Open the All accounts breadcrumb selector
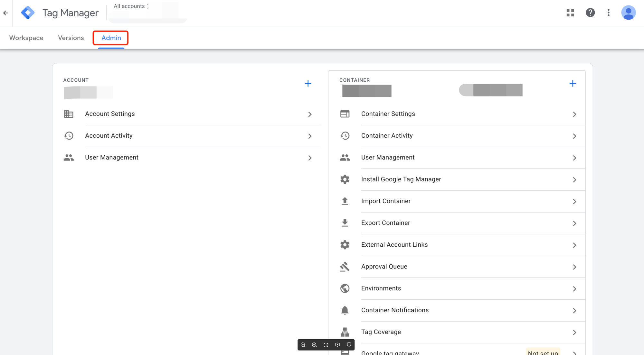This screenshot has height=355, width=644. (131, 6)
